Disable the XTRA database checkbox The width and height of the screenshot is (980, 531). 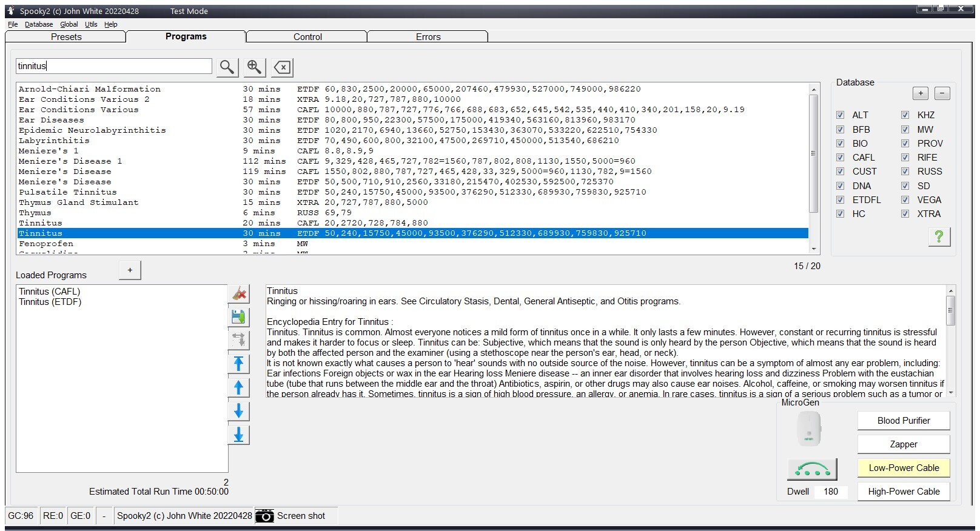tap(905, 214)
